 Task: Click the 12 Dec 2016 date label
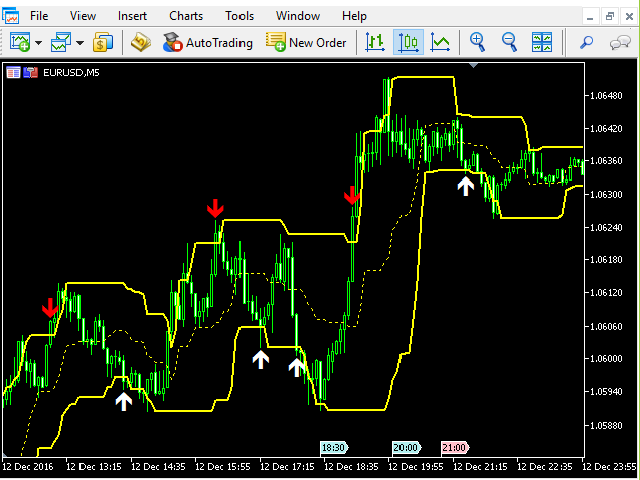pyautogui.click(x=28, y=467)
